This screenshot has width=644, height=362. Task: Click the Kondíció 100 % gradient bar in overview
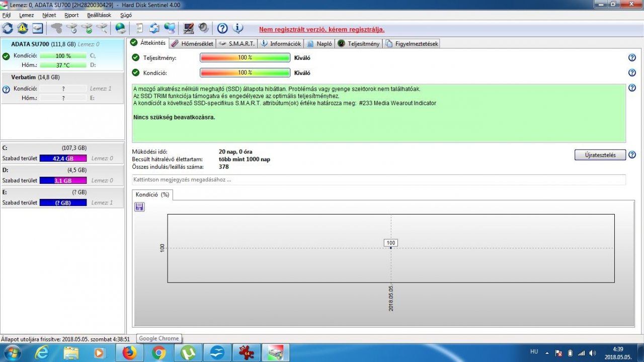point(245,73)
